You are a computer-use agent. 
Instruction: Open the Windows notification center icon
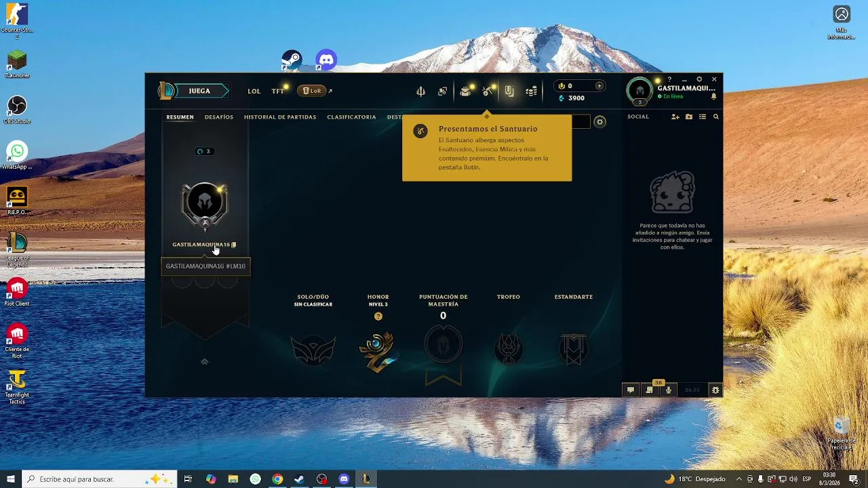pos(854,479)
